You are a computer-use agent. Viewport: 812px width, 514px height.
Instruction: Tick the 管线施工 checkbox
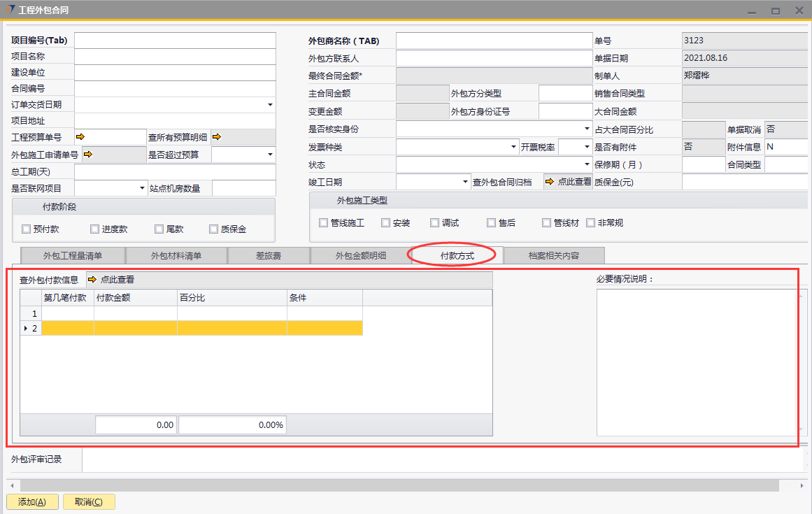tap(323, 223)
